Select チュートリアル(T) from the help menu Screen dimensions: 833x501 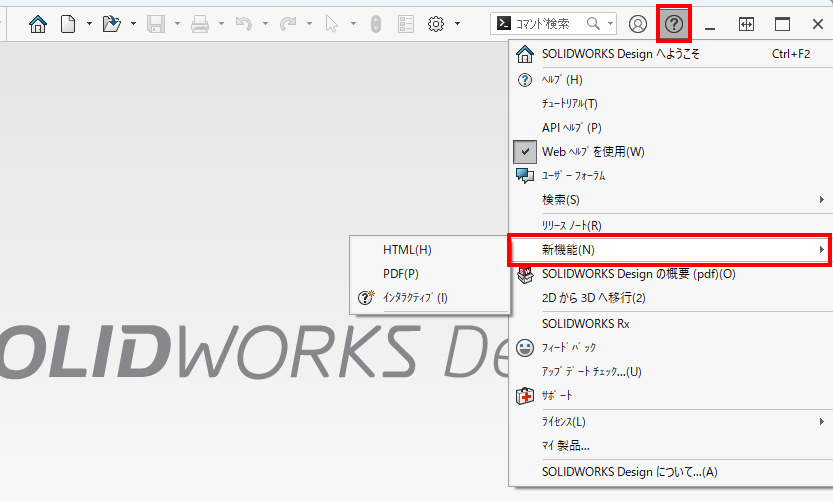click(x=569, y=103)
